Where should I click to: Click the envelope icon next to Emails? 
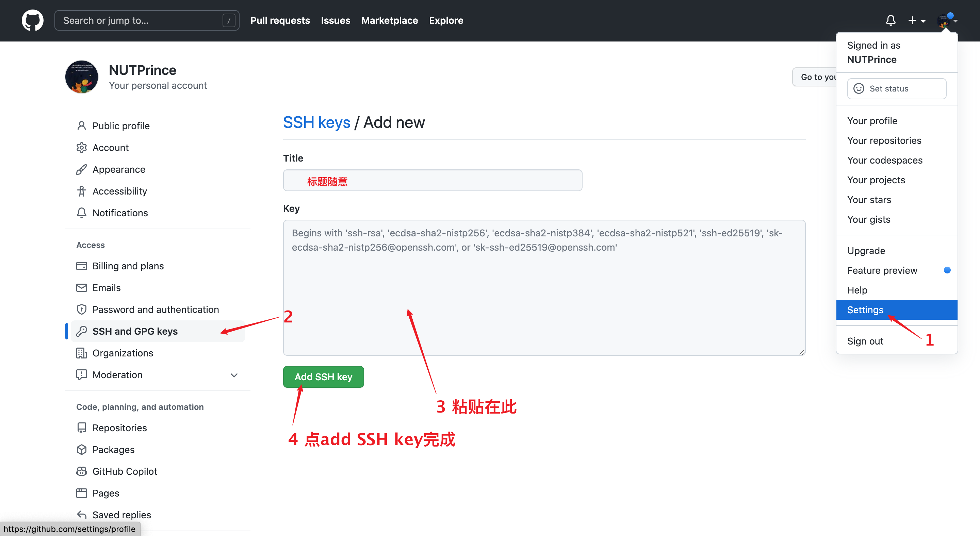pyautogui.click(x=81, y=288)
